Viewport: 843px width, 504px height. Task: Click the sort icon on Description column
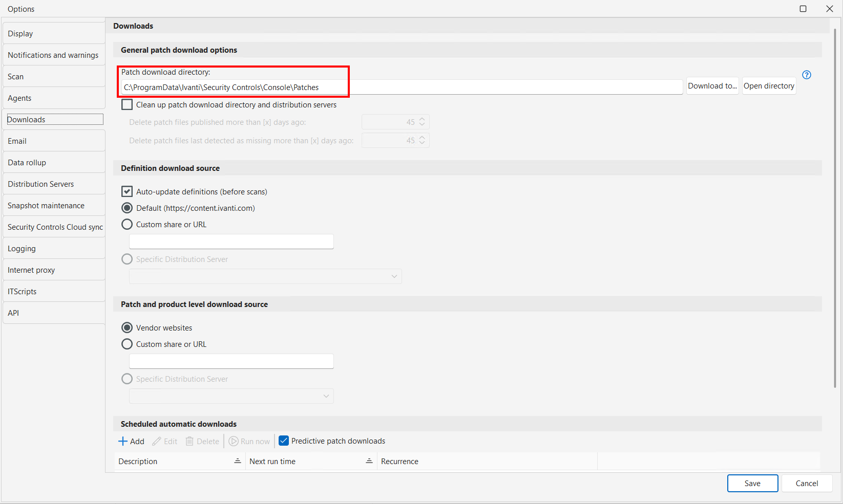(x=238, y=461)
